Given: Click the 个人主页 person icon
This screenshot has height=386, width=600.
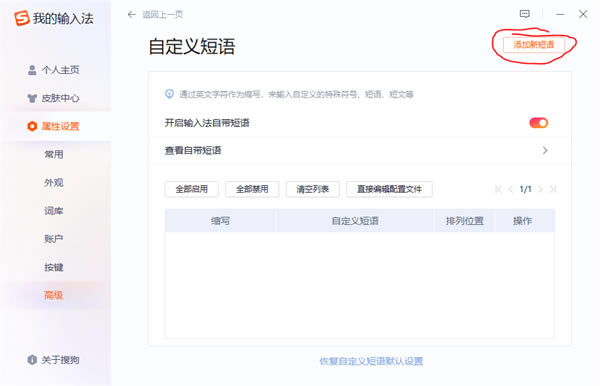Looking at the screenshot, I should point(32,70).
